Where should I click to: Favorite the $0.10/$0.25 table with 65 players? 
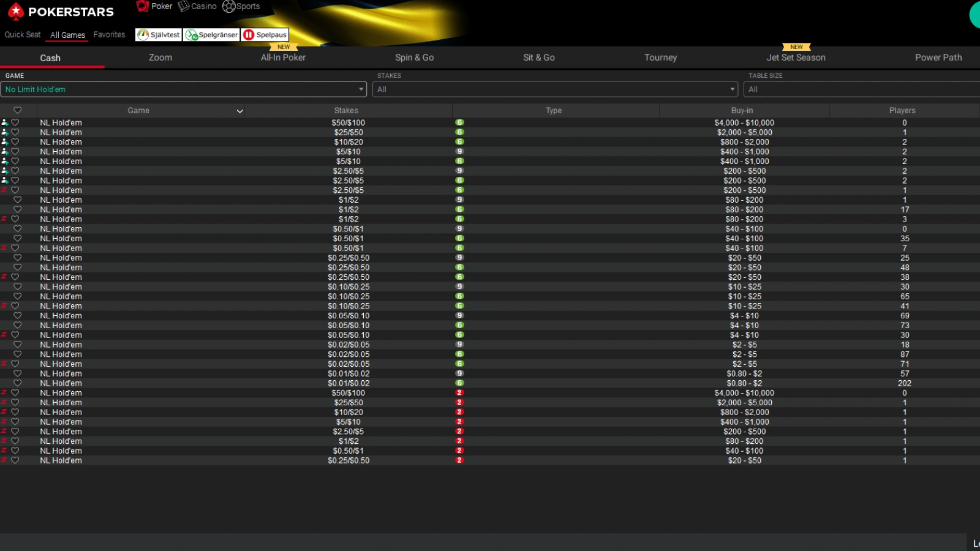[x=18, y=296]
